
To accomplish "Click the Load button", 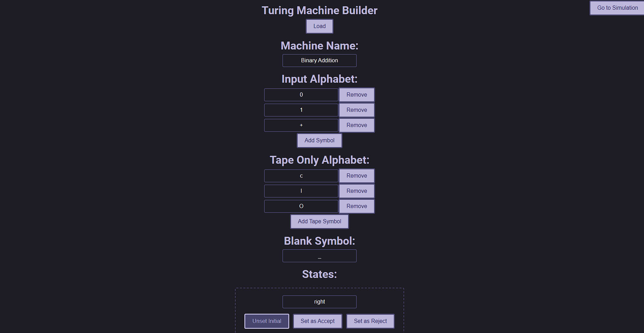I will click(319, 26).
